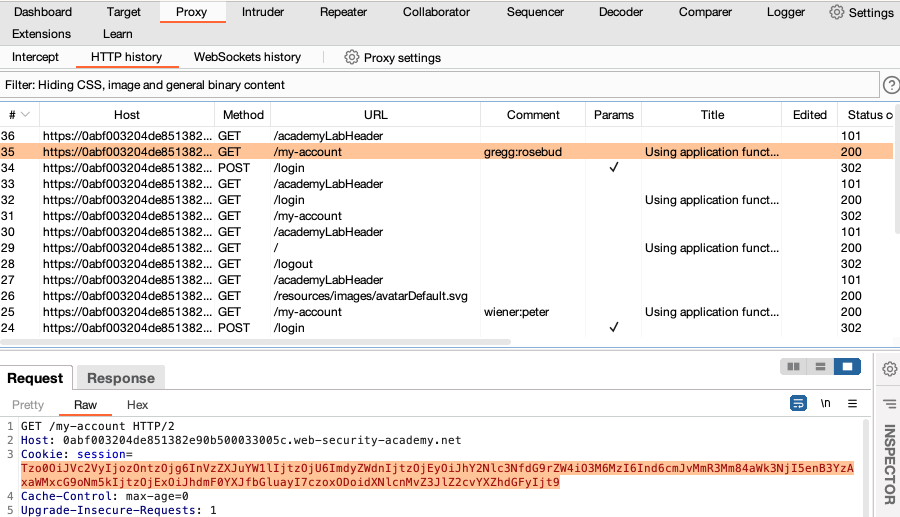Switch to the Target tab
Image resolution: width=900 pixels, height=517 pixels.
tap(123, 12)
